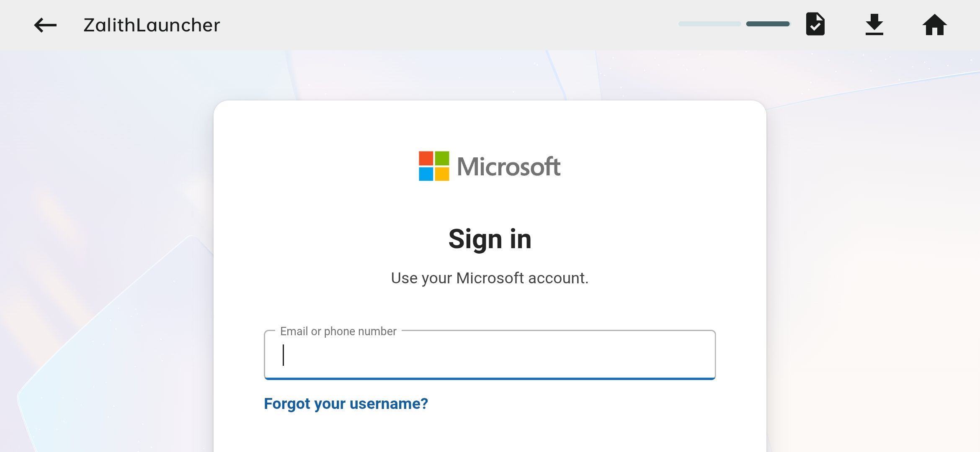Select the ZalithLauncher title text
The height and width of the screenshot is (452, 980).
tap(152, 25)
